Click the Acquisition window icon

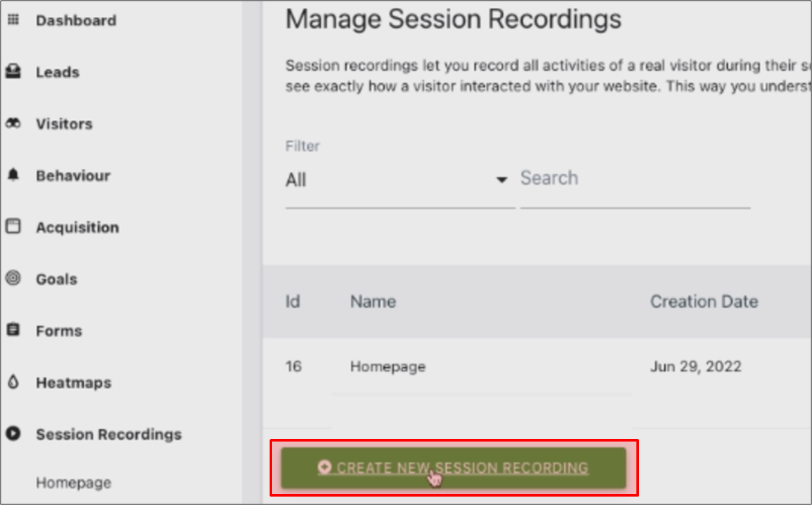(13, 227)
